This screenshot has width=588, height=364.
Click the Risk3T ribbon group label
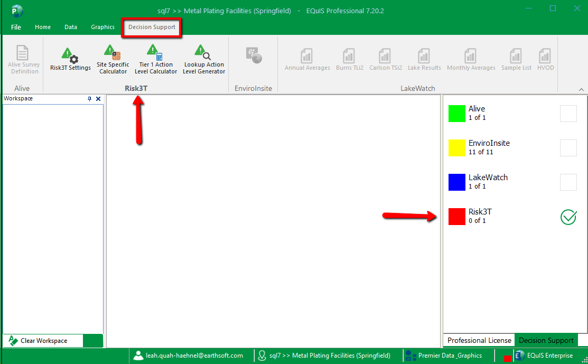pyautogui.click(x=136, y=88)
